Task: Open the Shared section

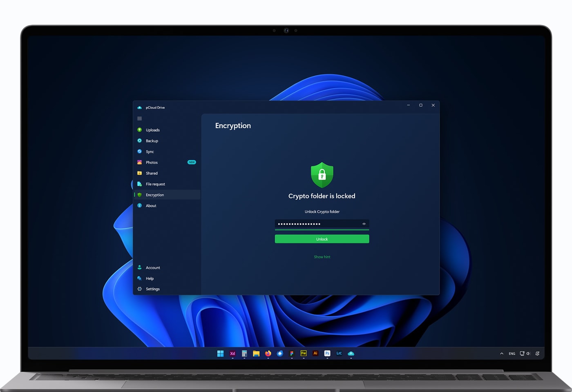Action: point(152,173)
